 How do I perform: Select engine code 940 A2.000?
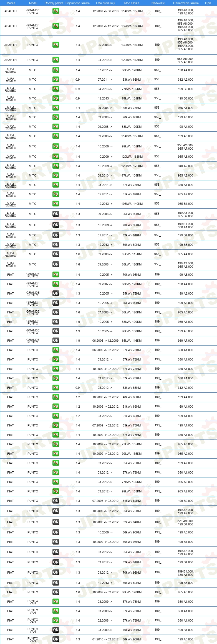coord(185,166)
